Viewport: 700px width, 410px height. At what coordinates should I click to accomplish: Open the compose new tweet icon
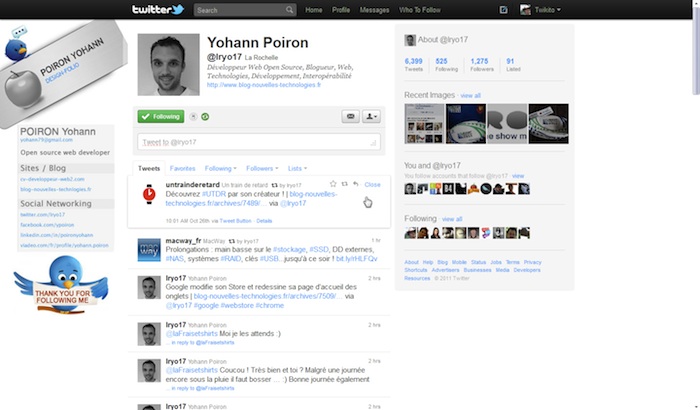point(497,10)
